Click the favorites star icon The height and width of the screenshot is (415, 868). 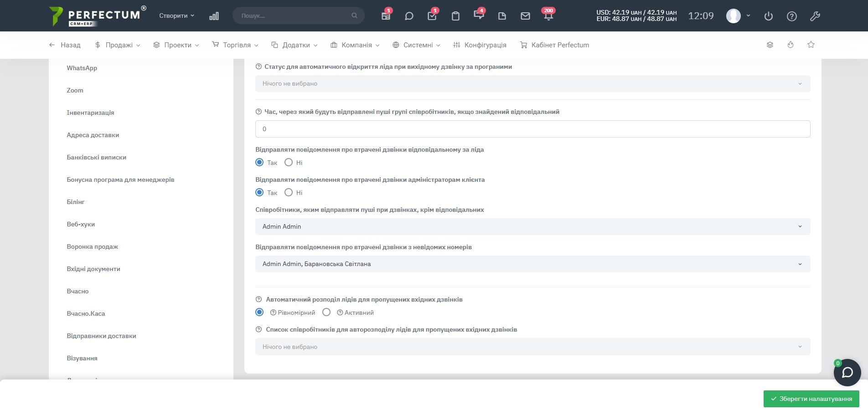tap(811, 45)
